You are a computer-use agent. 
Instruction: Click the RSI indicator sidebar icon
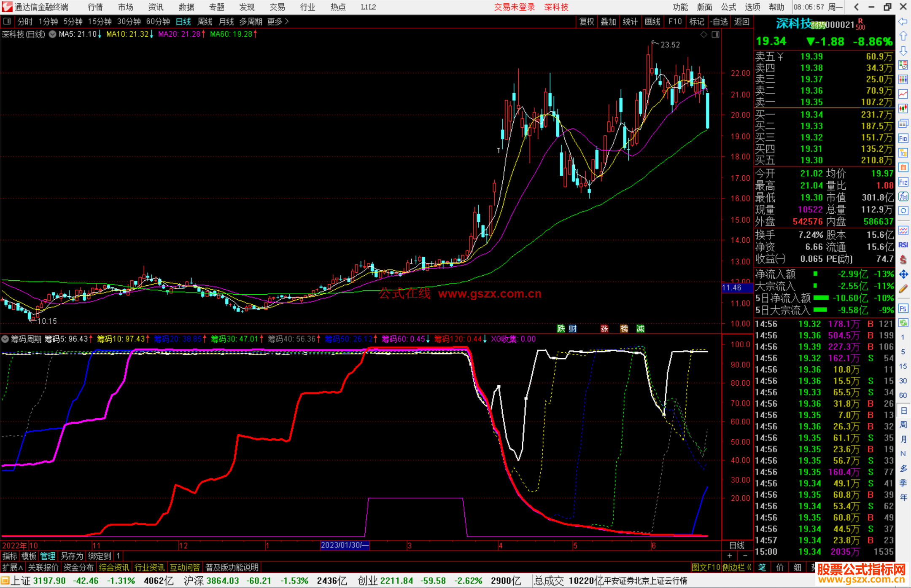point(903,245)
